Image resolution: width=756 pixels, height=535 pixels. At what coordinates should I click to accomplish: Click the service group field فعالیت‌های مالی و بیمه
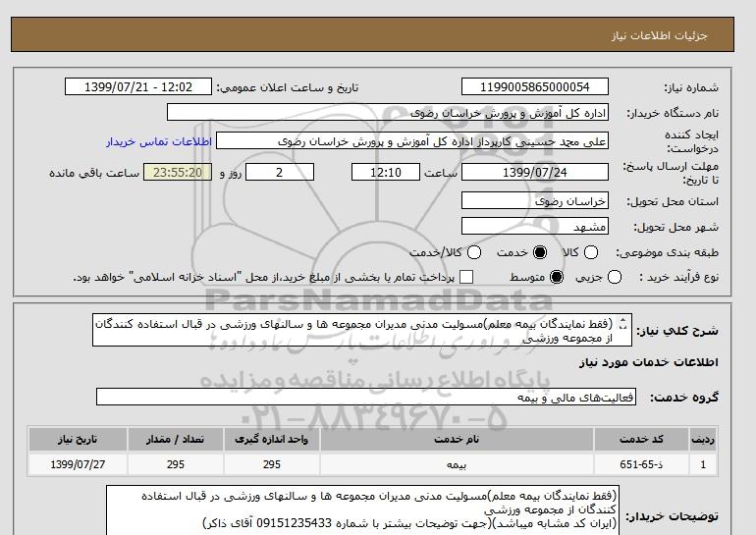pos(366,398)
